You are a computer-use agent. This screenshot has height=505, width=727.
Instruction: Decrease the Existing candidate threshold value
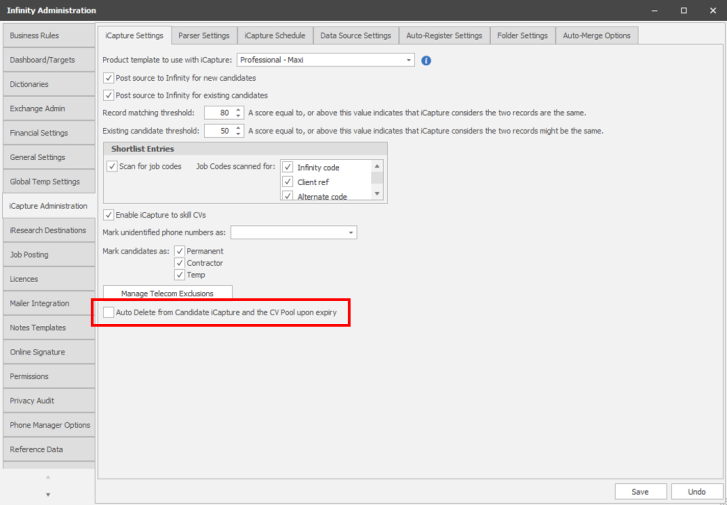238,134
